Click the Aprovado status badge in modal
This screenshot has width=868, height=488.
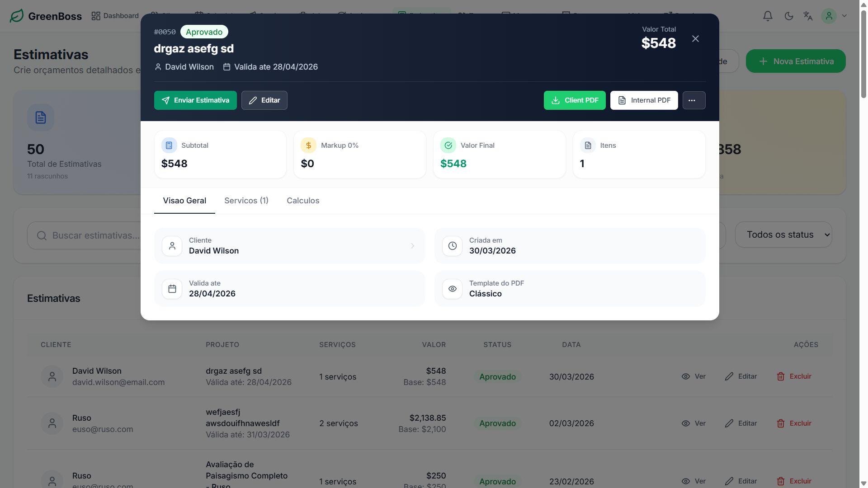204,32
